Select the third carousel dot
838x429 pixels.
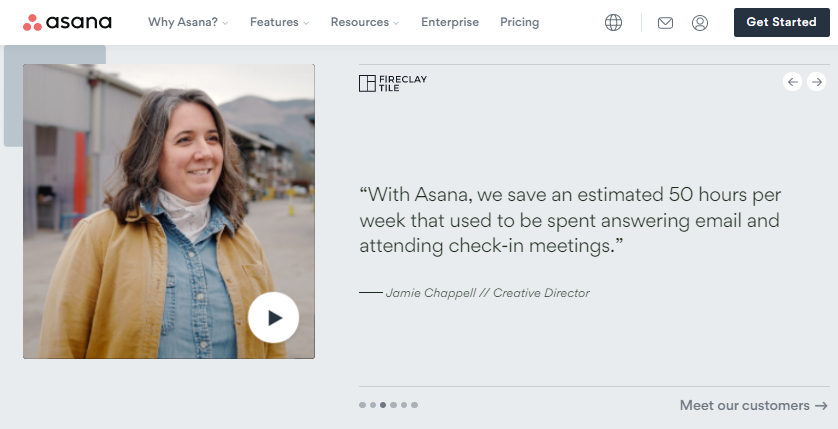(x=383, y=405)
